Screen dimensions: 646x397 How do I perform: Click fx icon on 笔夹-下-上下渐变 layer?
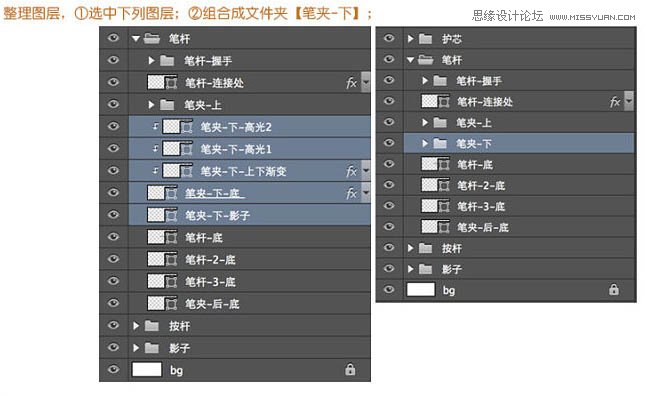351,171
